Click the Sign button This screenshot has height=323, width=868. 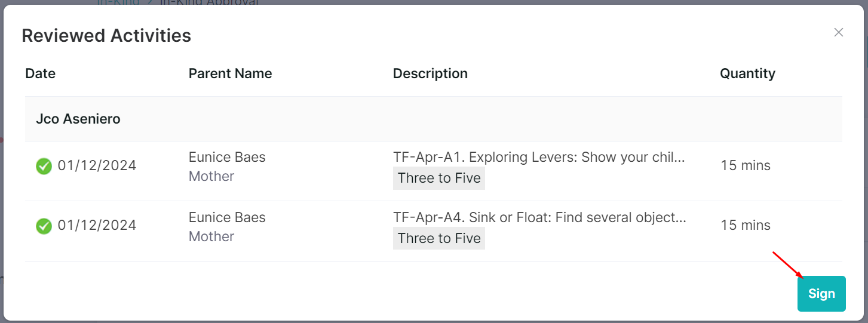[x=821, y=294]
